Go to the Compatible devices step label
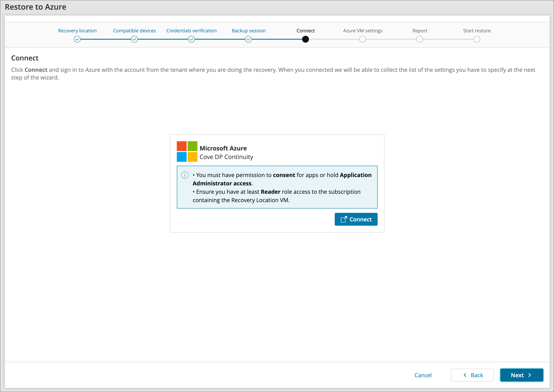554x392 pixels. [134, 31]
